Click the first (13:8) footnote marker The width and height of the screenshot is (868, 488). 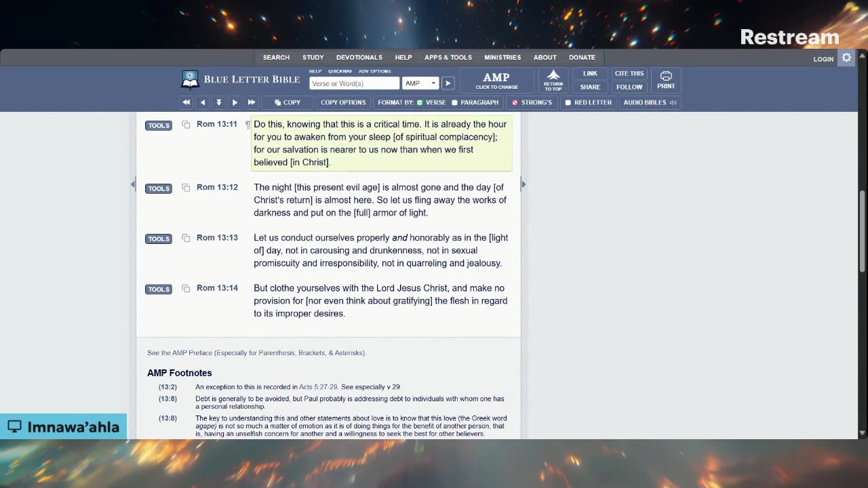[167, 399]
